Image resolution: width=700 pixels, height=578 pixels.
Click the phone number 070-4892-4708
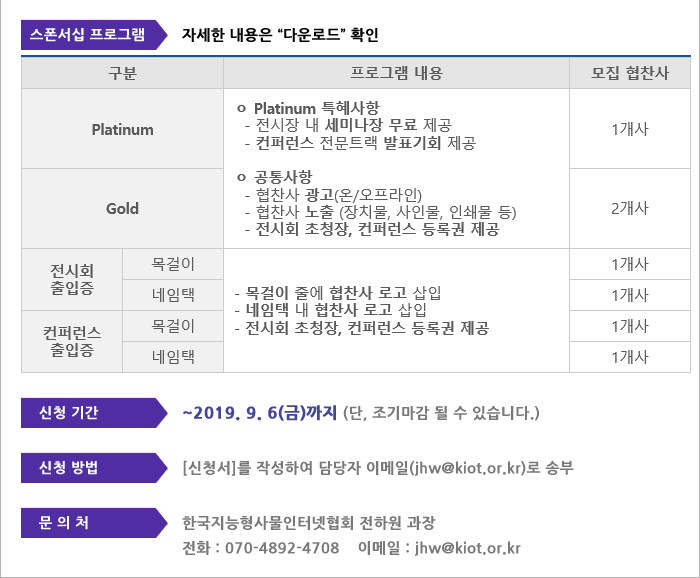282,548
